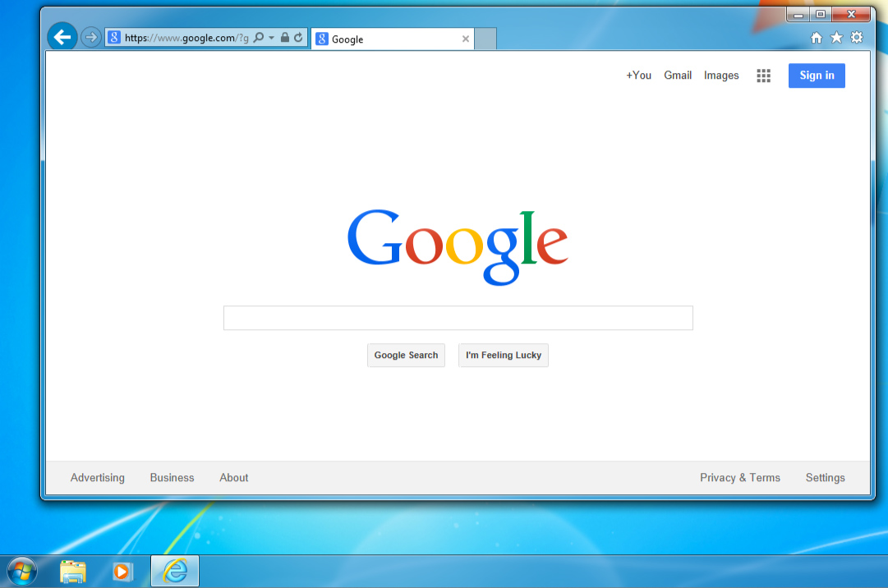Open Windows Explorer from the taskbar
Image resolution: width=888 pixels, height=588 pixels.
pyautogui.click(x=73, y=572)
